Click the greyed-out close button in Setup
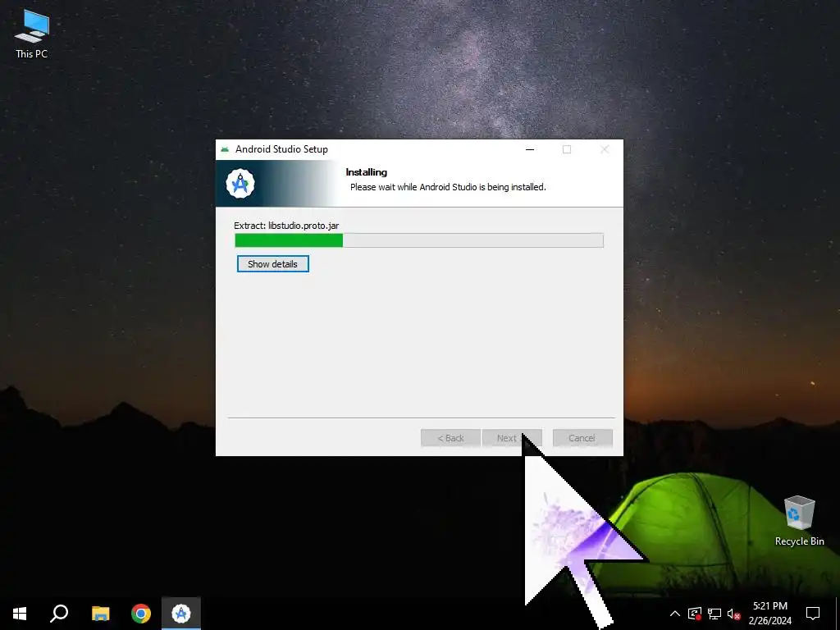The height and width of the screenshot is (630, 840). [x=605, y=149]
